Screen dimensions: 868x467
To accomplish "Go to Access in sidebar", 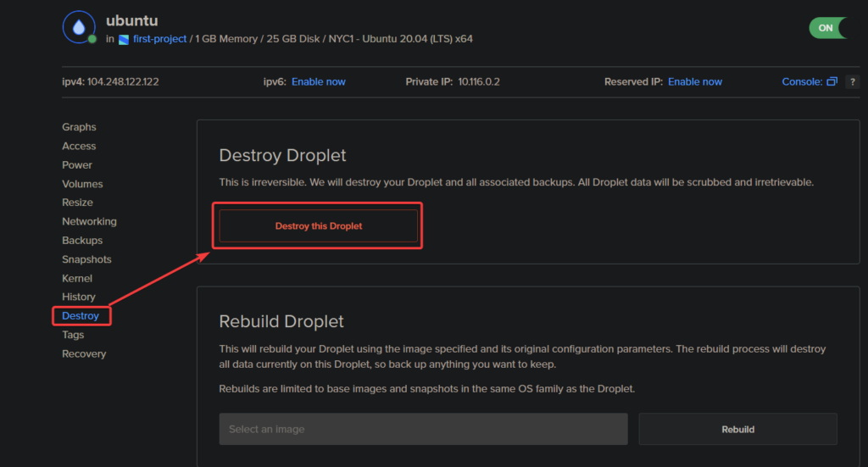I will tap(79, 146).
